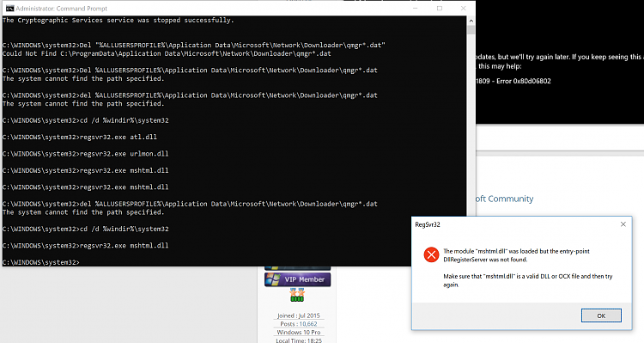Screen dimensions: 644x343
Task: Click the forum reputation icon under VIP Member
Action: [x=297, y=295]
